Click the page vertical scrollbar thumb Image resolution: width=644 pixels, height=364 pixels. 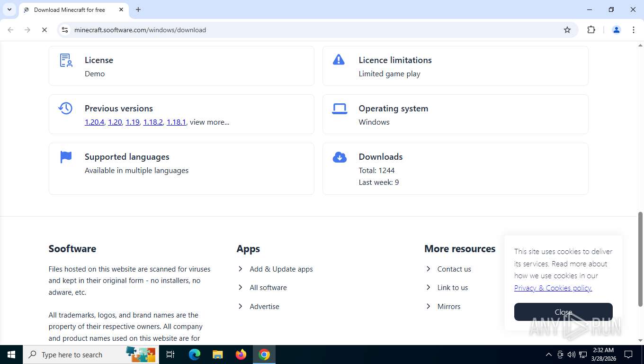point(640,259)
